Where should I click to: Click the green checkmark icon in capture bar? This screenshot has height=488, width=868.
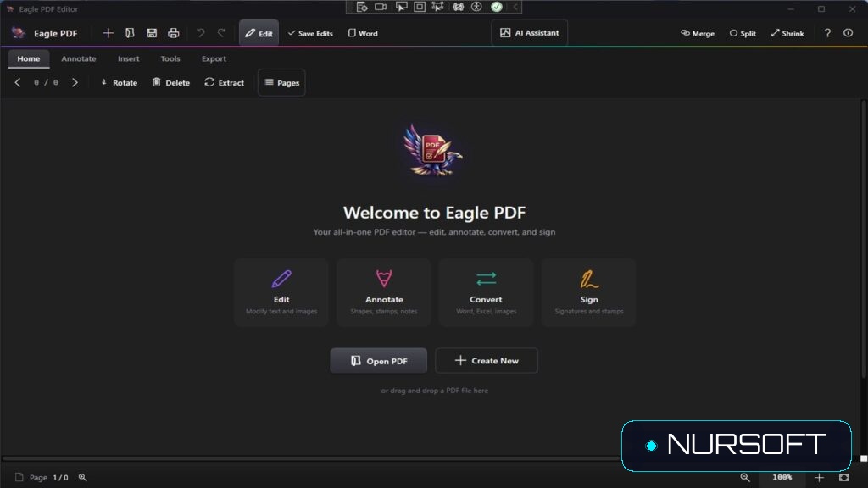[x=497, y=7]
